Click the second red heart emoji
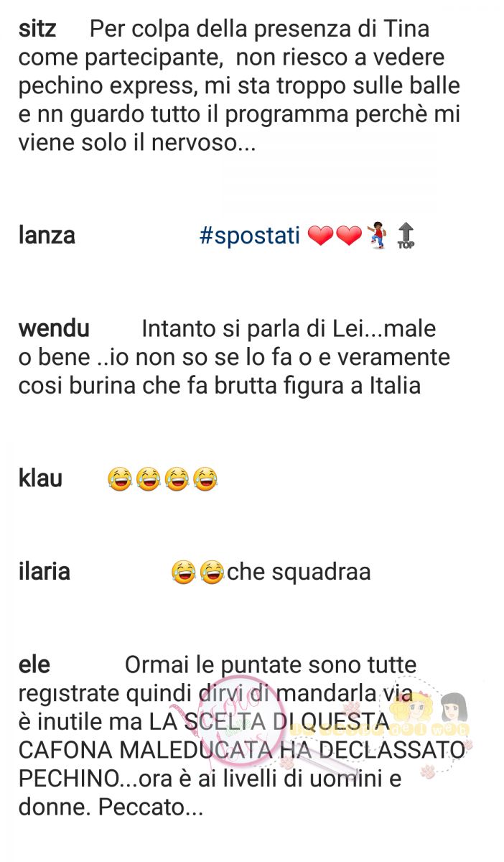The width and height of the screenshot is (504, 862). (x=349, y=236)
